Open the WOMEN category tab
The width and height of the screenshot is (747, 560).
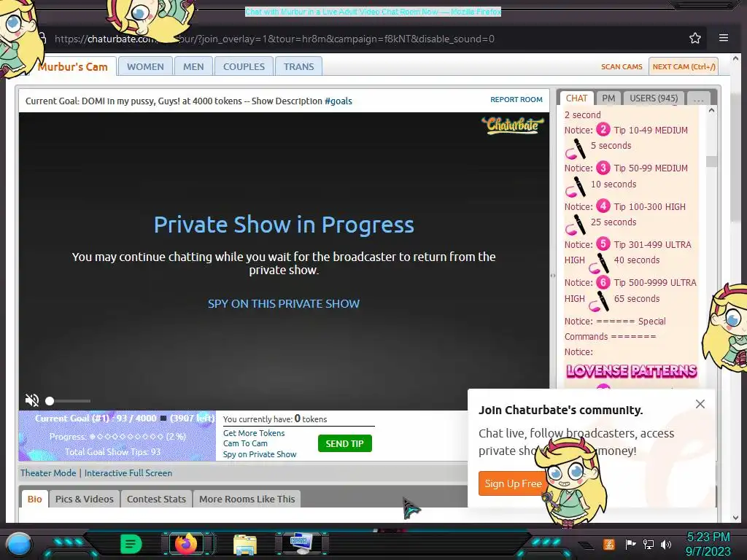pyautogui.click(x=145, y=66)
